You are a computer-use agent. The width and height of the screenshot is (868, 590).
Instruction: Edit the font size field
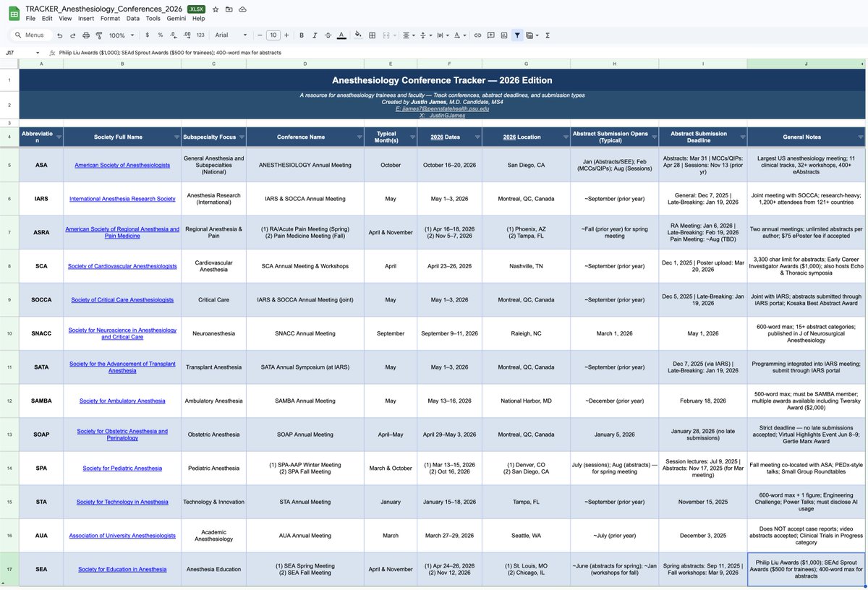[273, 35]
